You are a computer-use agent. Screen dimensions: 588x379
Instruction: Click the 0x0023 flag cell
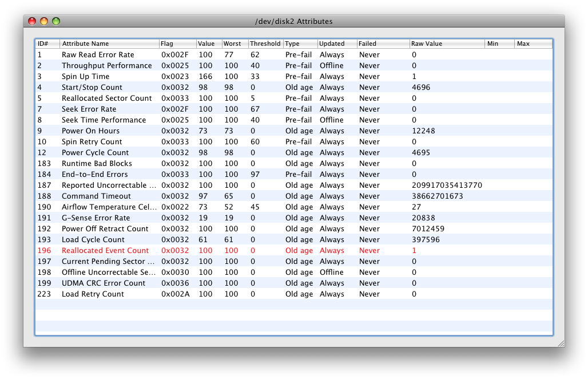coord(175,77)
